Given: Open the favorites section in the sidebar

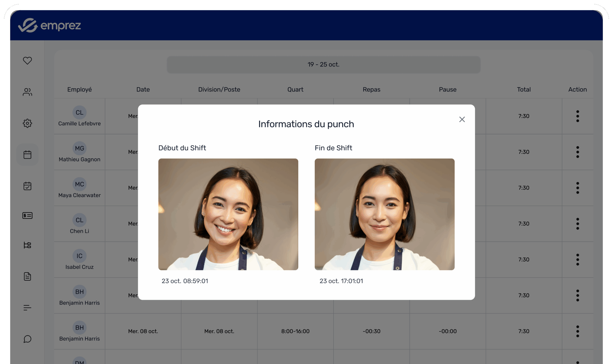Looking at the screenshot, I should point(27,60).
